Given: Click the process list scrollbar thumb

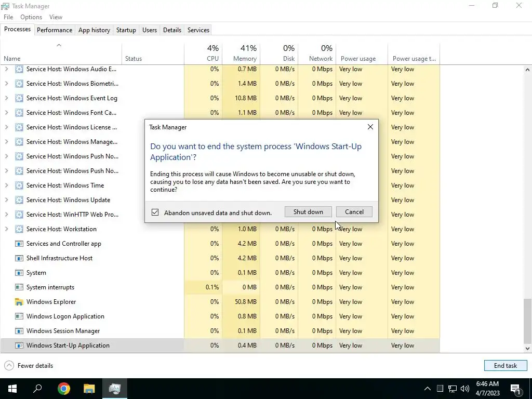Looking at the screenshot, I should [x=527, y=321].
